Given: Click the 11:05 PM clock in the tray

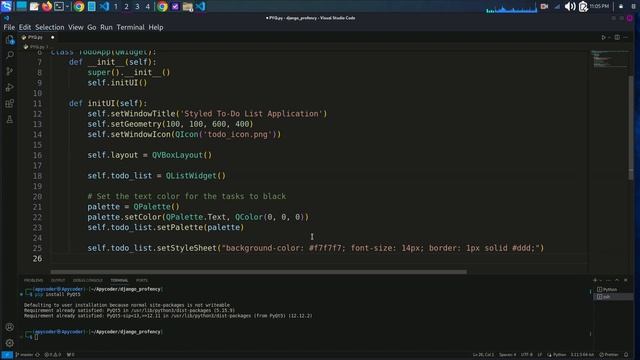Looking at the screenshot, I should click(x=599, y=6).
